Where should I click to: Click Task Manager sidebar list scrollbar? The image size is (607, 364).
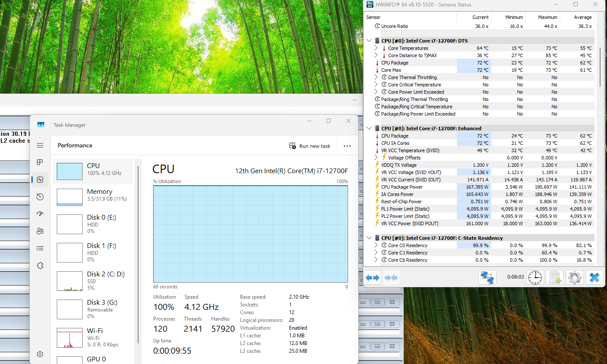click(138, 254)
